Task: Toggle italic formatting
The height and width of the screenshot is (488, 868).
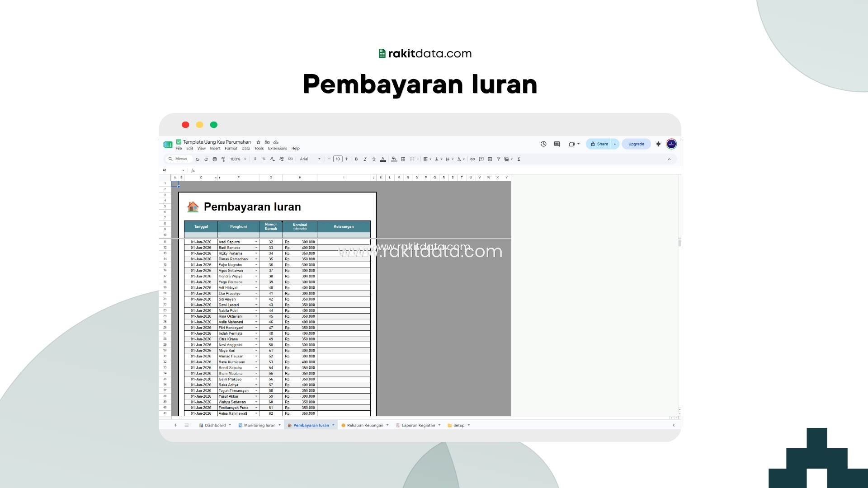Action: 365,159
